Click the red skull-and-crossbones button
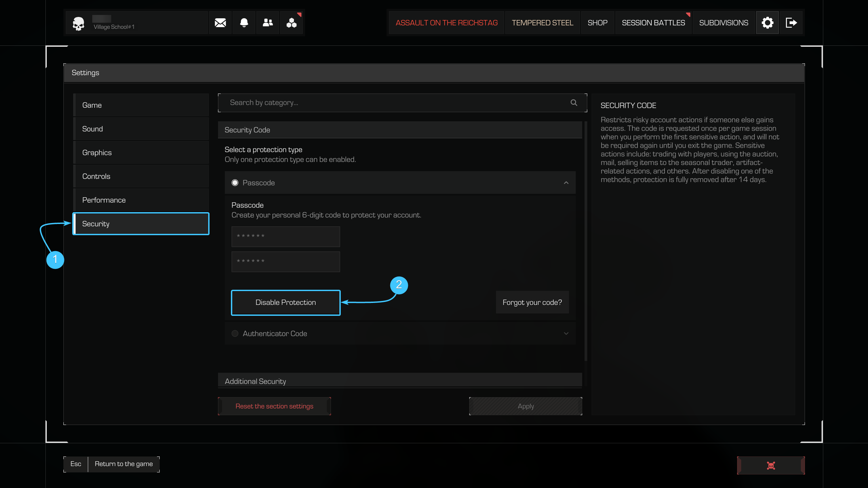 coord(771,465)
